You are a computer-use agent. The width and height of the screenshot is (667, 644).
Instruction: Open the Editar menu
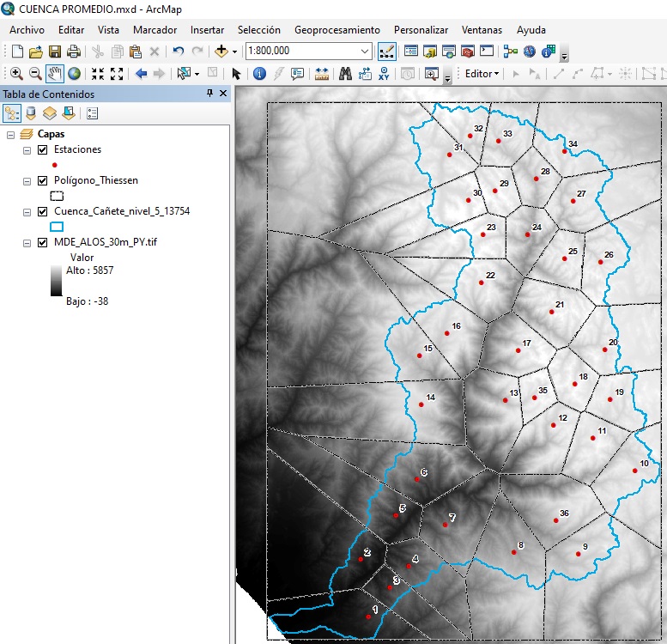click(71, 30)
